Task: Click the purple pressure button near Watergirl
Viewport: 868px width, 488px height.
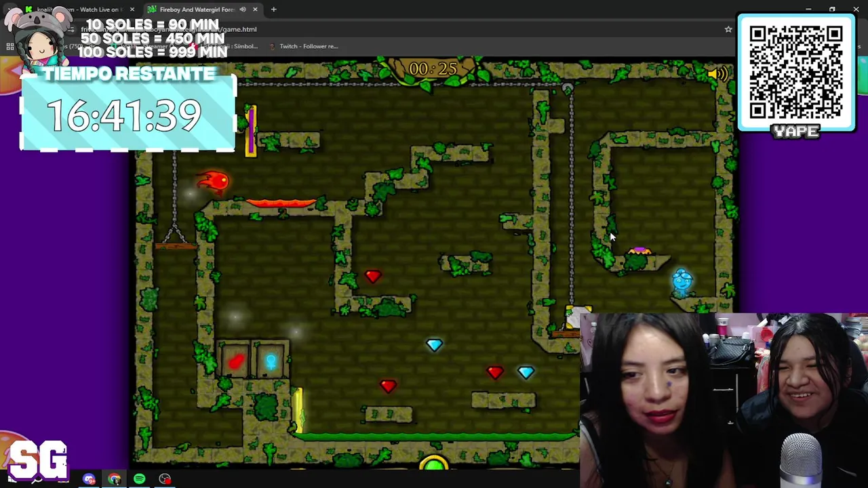Action: (639, 251)
